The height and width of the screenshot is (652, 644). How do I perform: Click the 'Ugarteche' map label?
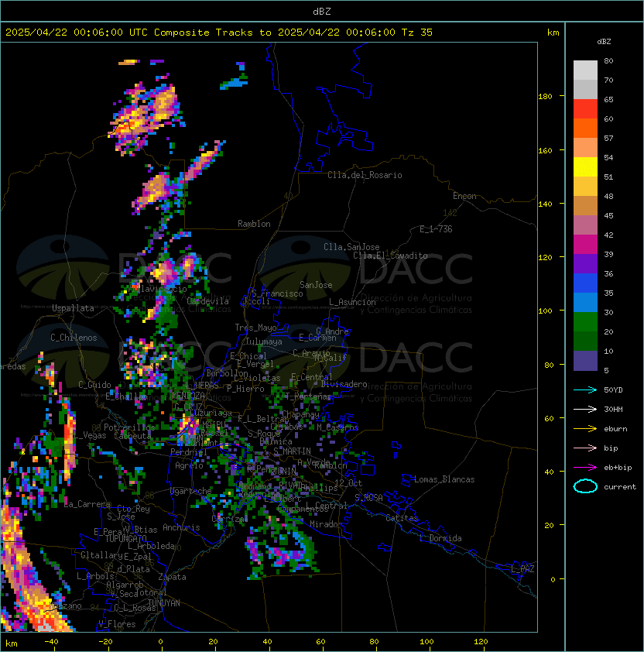click(191, 491)
